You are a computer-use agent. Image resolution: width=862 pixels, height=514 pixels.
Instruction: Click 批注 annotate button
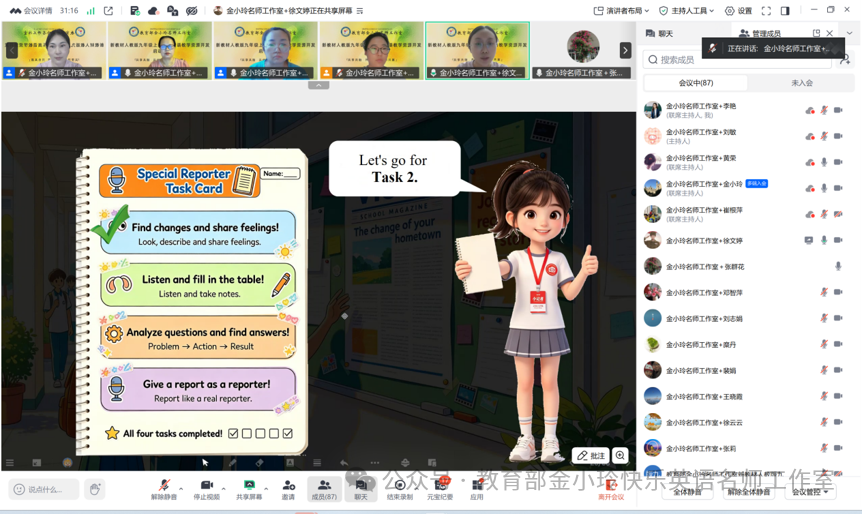(591, 455)
